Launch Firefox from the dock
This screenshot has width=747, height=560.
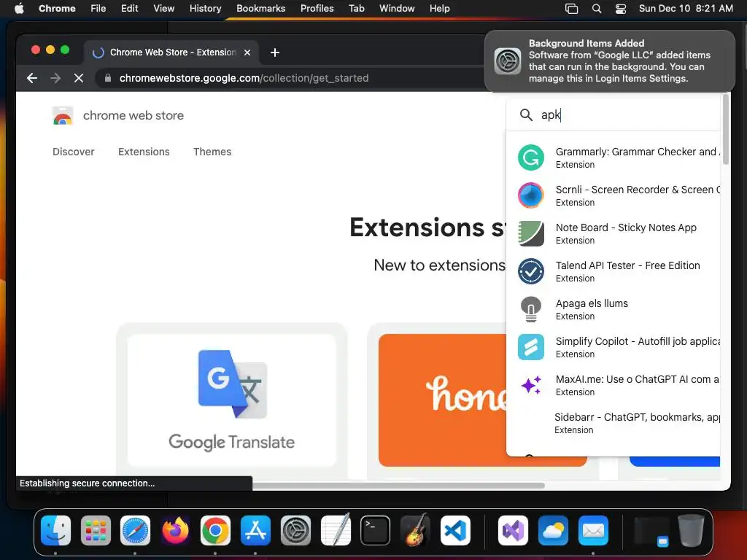(x=175, y=530)
